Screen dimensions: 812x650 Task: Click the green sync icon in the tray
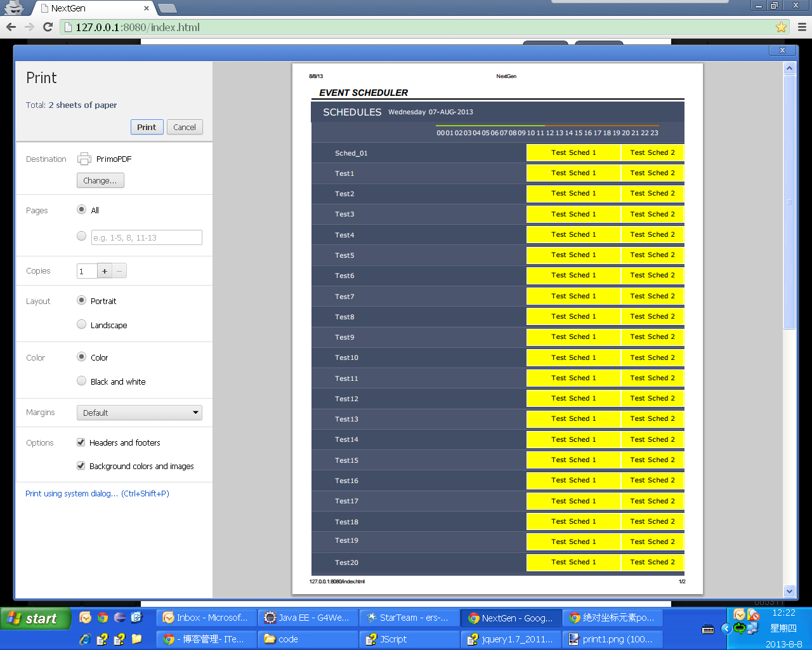coord(739,628)
